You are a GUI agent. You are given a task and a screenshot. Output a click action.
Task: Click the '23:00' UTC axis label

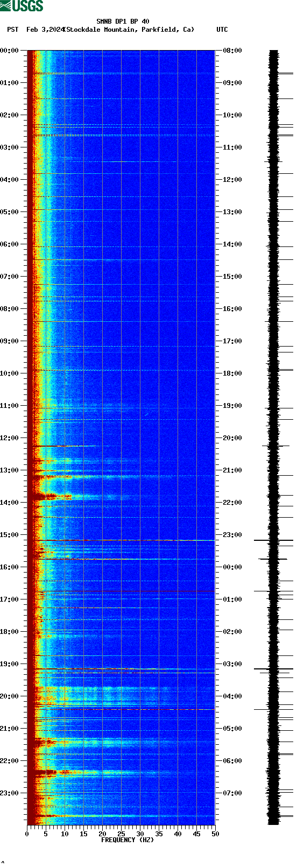232,535
